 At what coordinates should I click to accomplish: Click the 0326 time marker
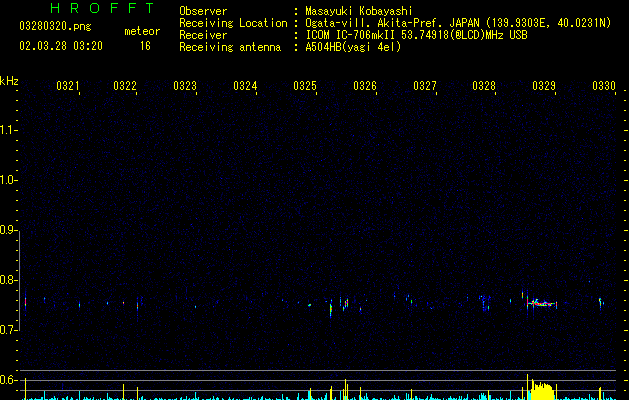(365, 86)
